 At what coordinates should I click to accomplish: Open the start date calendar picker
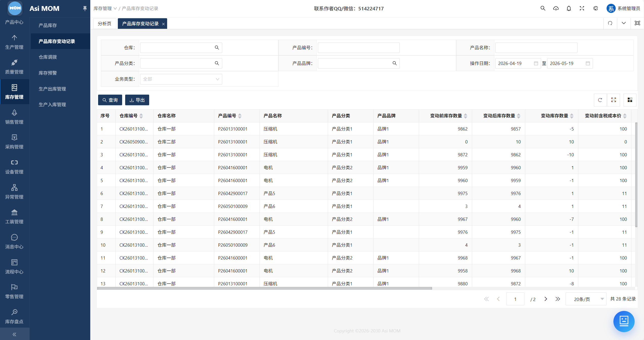(x=536, y=63)
